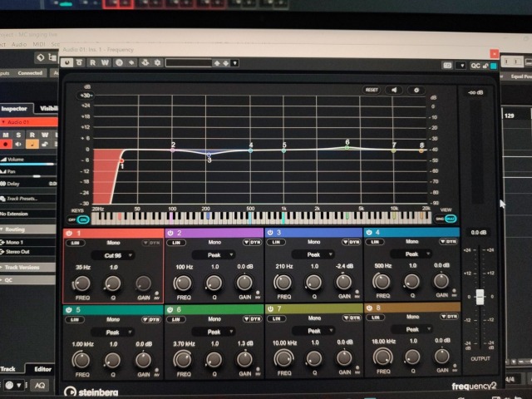The height and width of the screenshot is (399, 532).
Task: Open band 1 filter type dropdown Cut 96
Action: pos(113,255)
